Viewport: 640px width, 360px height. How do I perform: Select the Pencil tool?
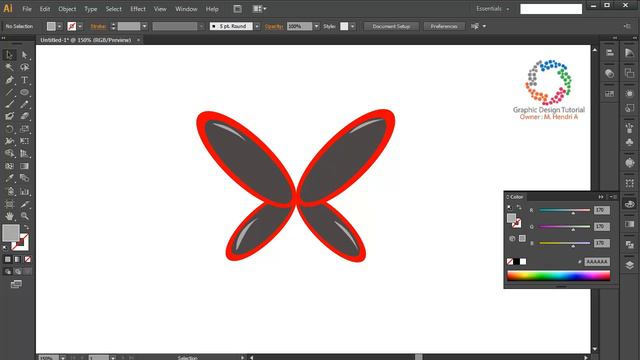(x=24, y=104)
